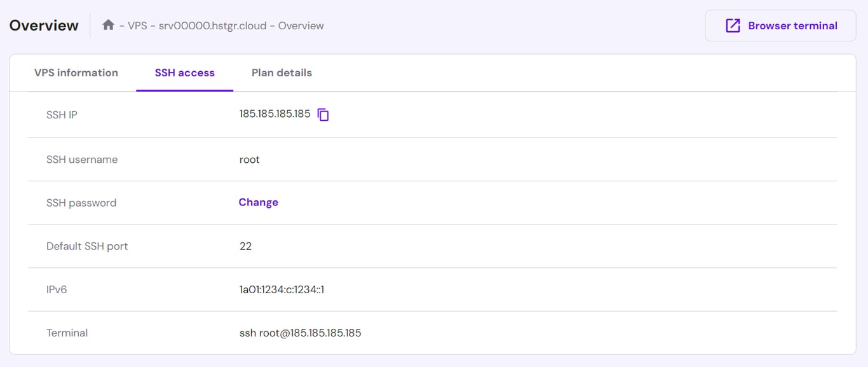Click the SSH username row label
The height and width of the screenshot is (367, 868).
82,160
